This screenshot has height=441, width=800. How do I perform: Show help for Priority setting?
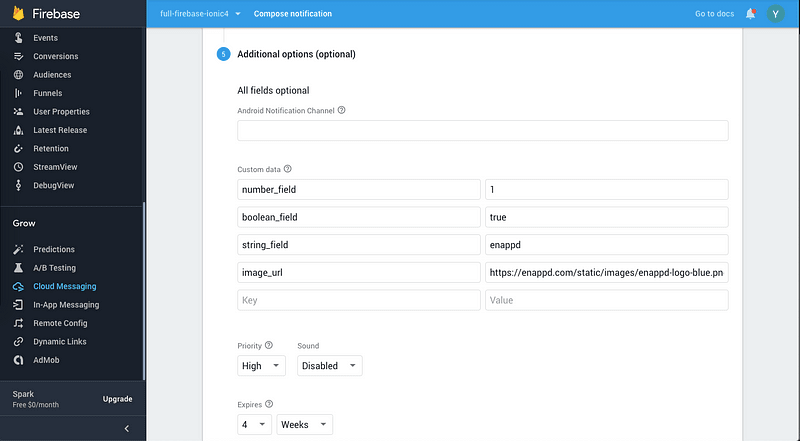coord(269,345)
